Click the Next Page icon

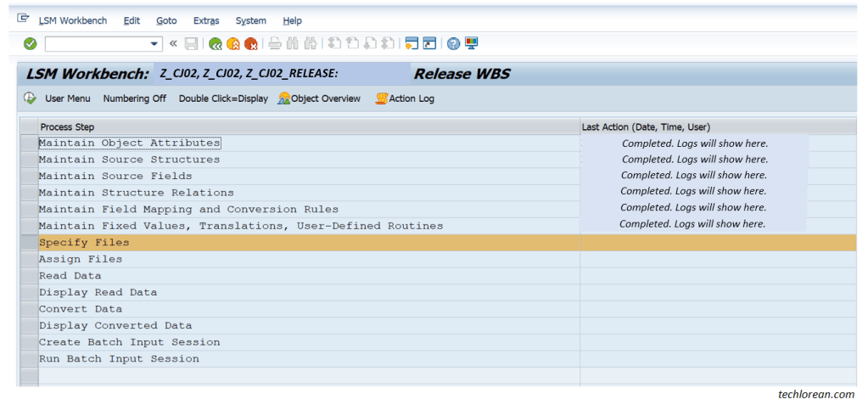(x=370, y=44)
